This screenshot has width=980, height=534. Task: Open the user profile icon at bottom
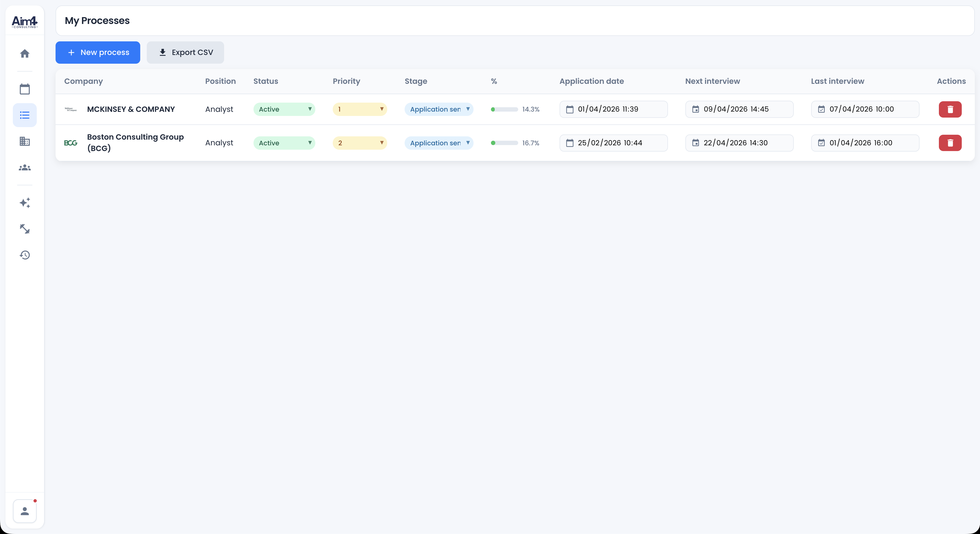25,511
